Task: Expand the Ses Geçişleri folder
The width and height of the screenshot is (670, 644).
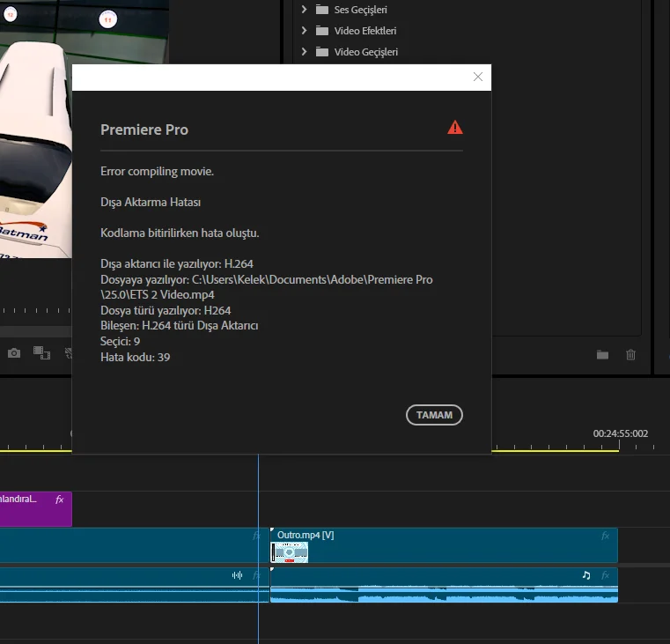Action: 304,10
